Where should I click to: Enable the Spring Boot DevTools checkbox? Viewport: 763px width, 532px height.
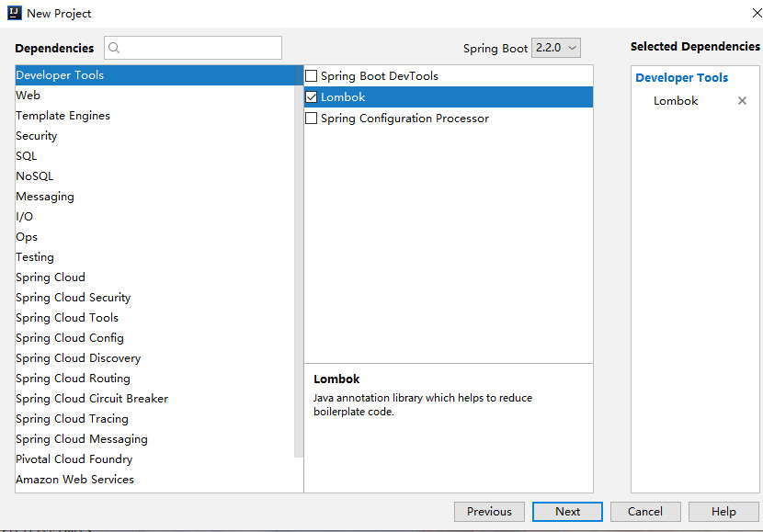[311, 76]
